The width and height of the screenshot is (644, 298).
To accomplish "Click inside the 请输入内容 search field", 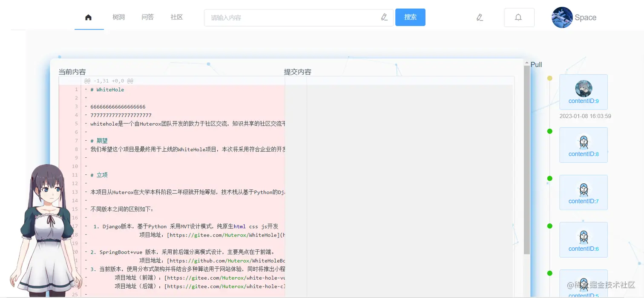I will (277, 17).
